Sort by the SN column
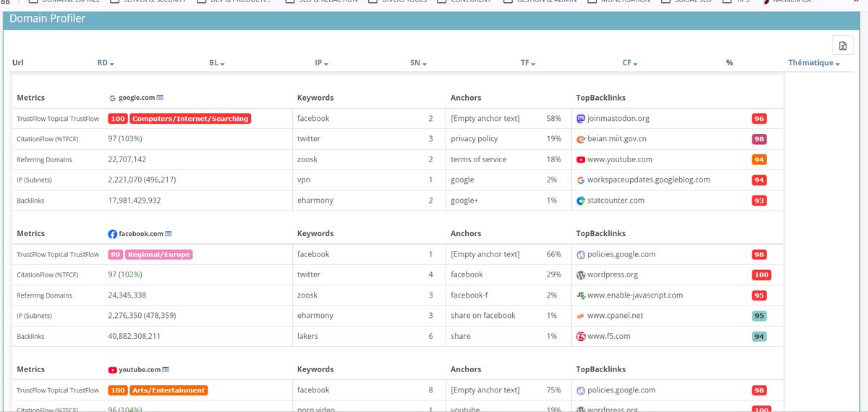The height and width of the screenshot is (412, 868). click(418, 63)
